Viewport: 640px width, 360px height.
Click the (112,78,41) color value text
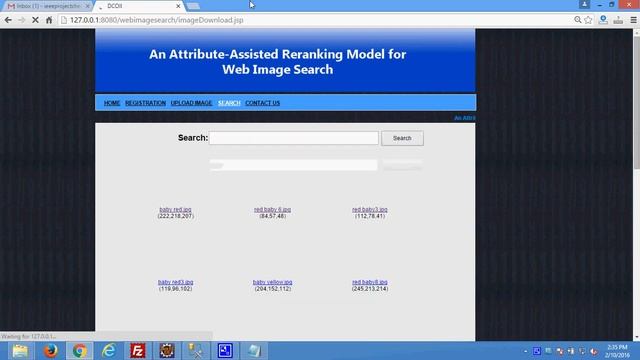click(x=370, y=216)
